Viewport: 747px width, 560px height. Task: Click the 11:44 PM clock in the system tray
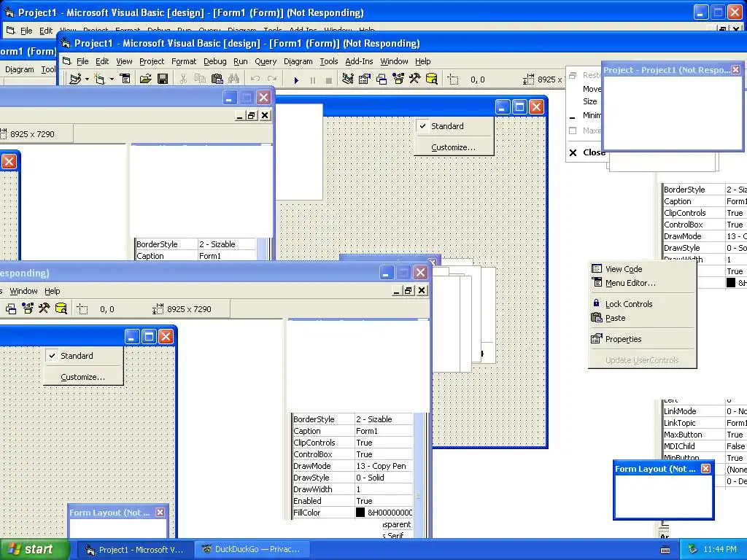coord(720,550)
